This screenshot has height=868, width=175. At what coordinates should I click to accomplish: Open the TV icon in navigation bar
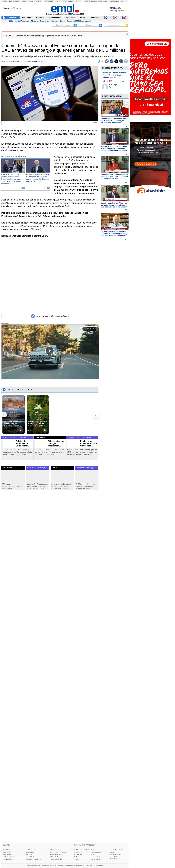pos(115,18)
